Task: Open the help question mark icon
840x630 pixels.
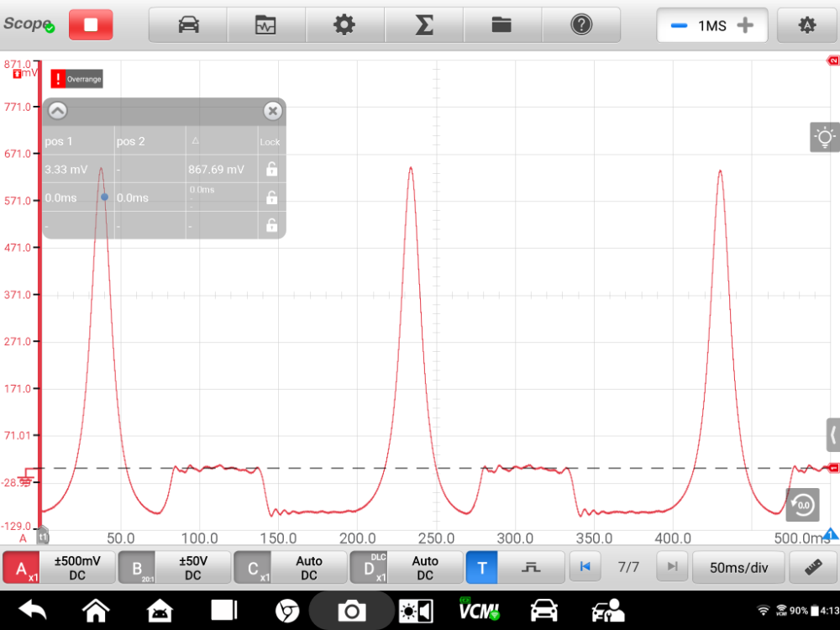Action: click(x=580, y=25)
